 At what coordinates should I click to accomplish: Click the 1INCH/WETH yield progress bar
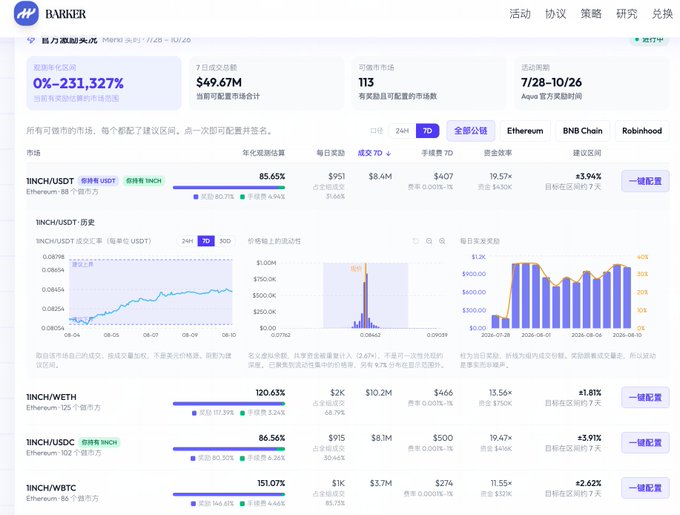pos(229,404)
